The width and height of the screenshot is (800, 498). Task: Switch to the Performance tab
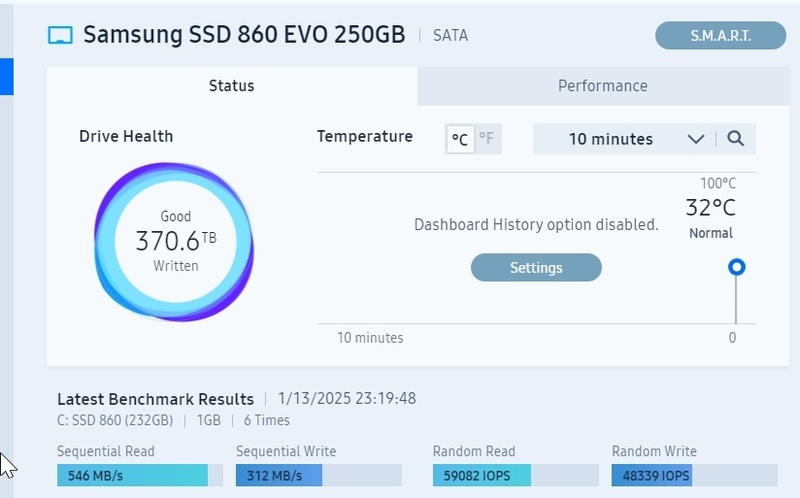click(x=603, y=86)
